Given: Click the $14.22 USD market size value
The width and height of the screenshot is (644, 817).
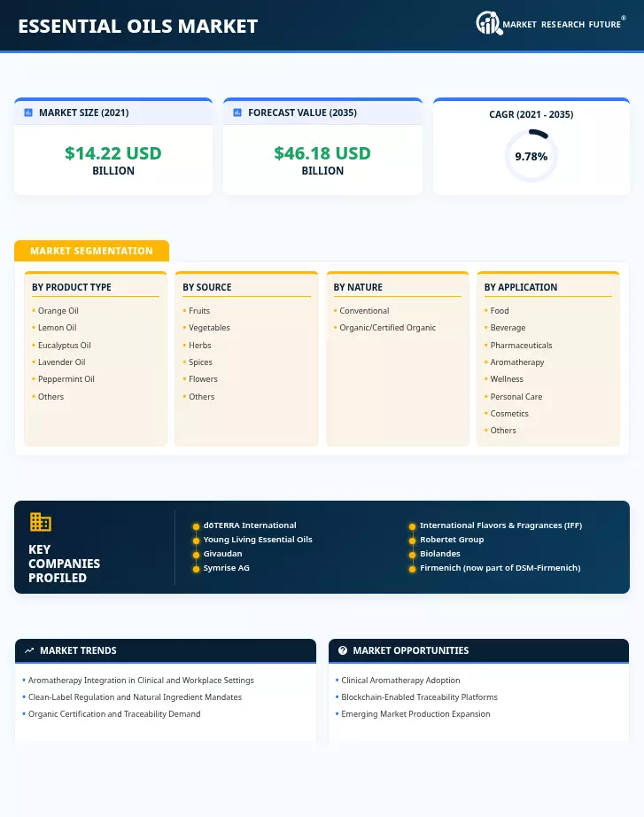Looking at the screenshot, I should (x=113, y=153).
